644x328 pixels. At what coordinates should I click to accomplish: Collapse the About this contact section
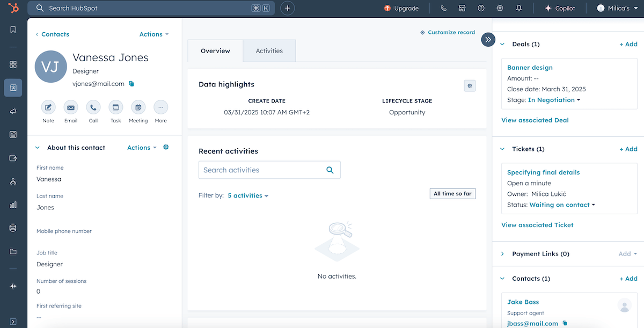coord(38,148)
